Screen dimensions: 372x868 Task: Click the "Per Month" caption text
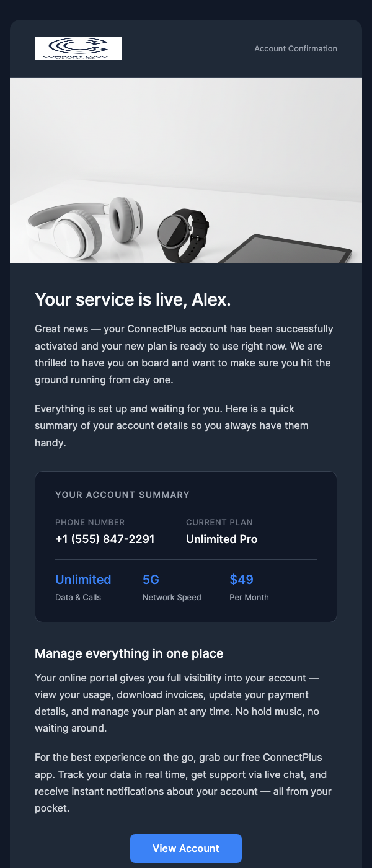(x=249, y=597)
